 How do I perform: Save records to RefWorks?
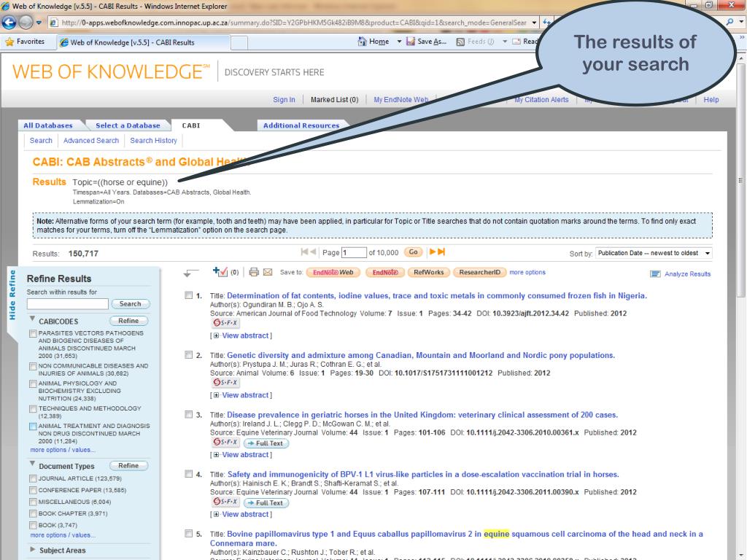click(x=428, y=273)
